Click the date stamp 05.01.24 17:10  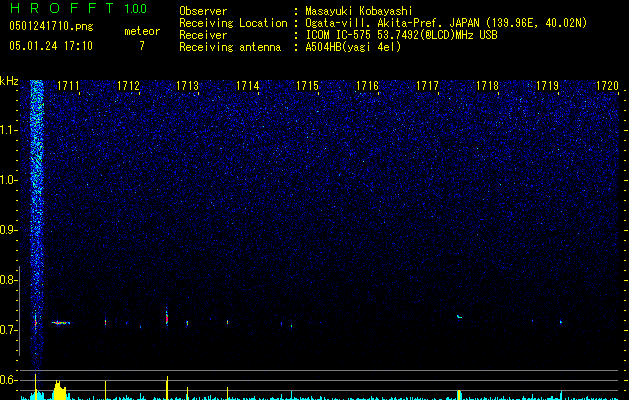click(x=51, y=45)
